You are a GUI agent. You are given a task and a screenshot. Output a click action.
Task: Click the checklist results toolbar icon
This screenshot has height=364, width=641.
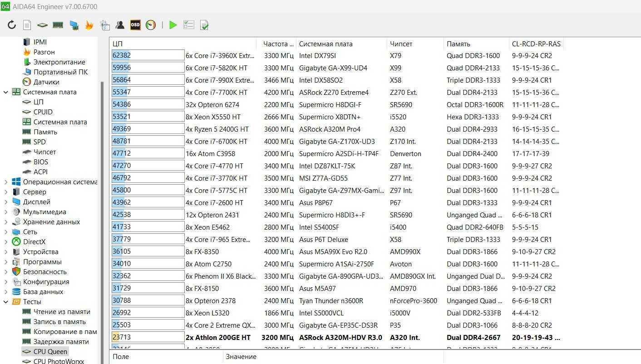189,25
